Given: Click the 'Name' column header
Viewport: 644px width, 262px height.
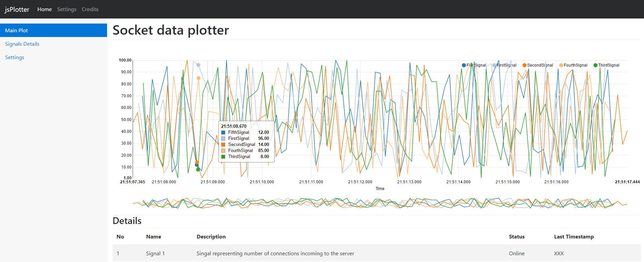Looking at the screenshot, I should (x=154, y=236).
